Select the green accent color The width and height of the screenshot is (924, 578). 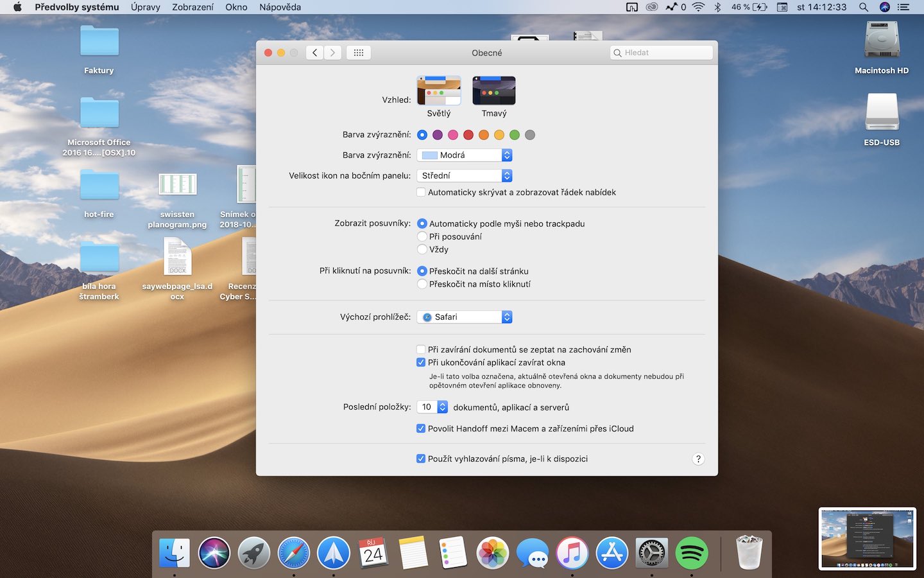pos(515,135)
